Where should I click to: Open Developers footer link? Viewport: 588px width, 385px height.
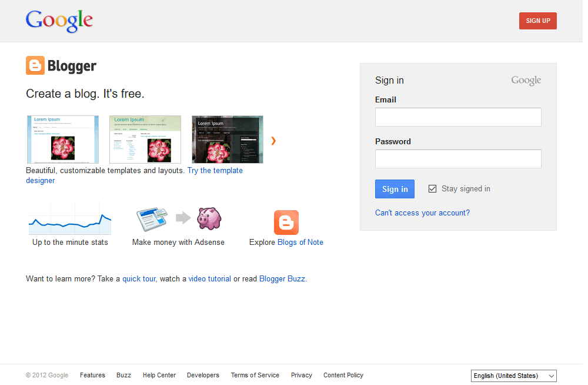click(203, 375)
